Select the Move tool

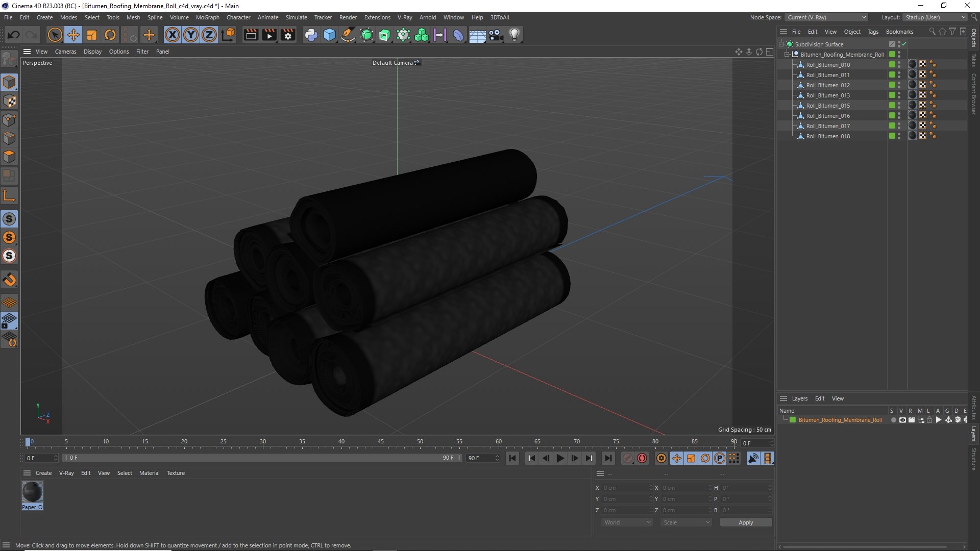(73, 35)
